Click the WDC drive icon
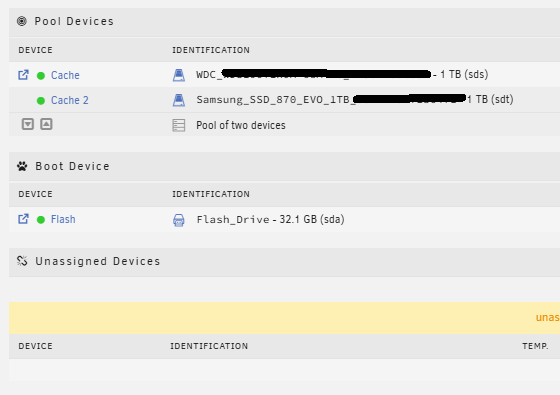The width and height of the screenshot is (560, 395). [x=179, y=75]
